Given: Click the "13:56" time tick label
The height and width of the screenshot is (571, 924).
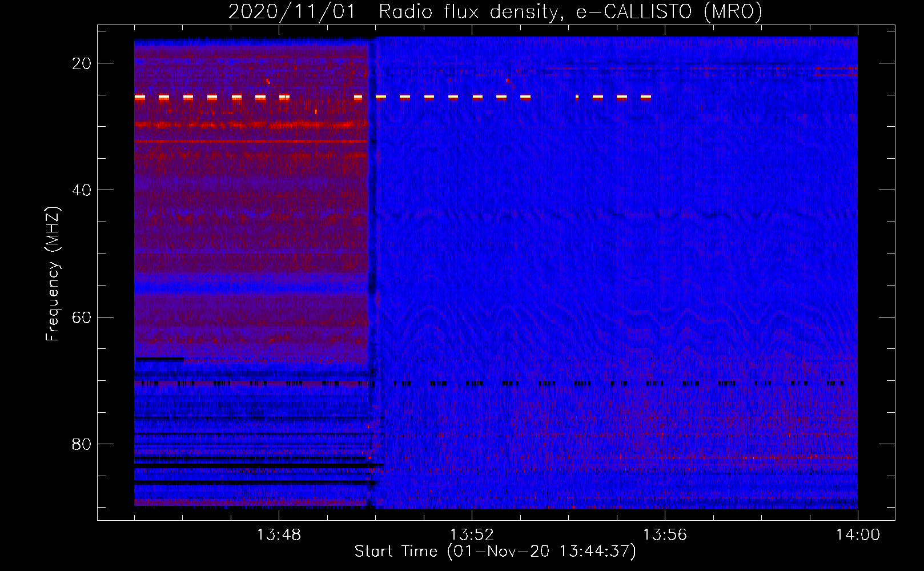Looking at the screenshot, I should (x=665, y=535).
